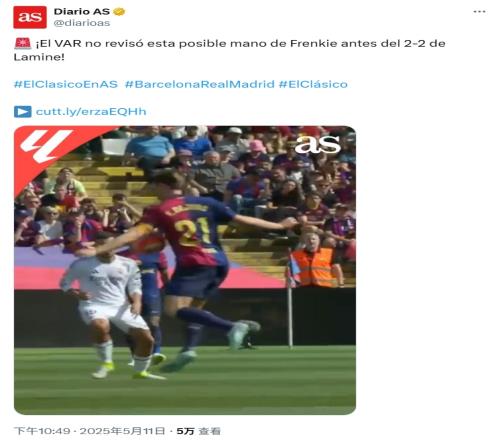Click the red siren emoji in tweet
The image size is (500, 440).
[23, 44]
